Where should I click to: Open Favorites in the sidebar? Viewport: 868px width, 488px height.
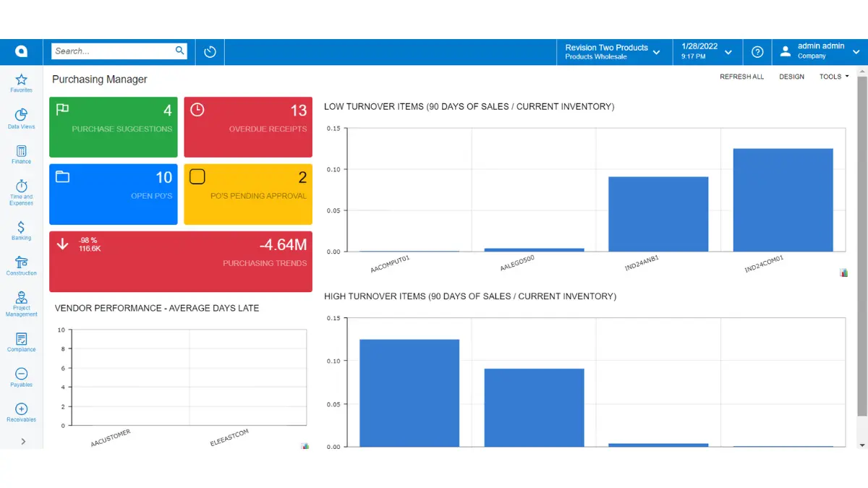click(21, 82)
